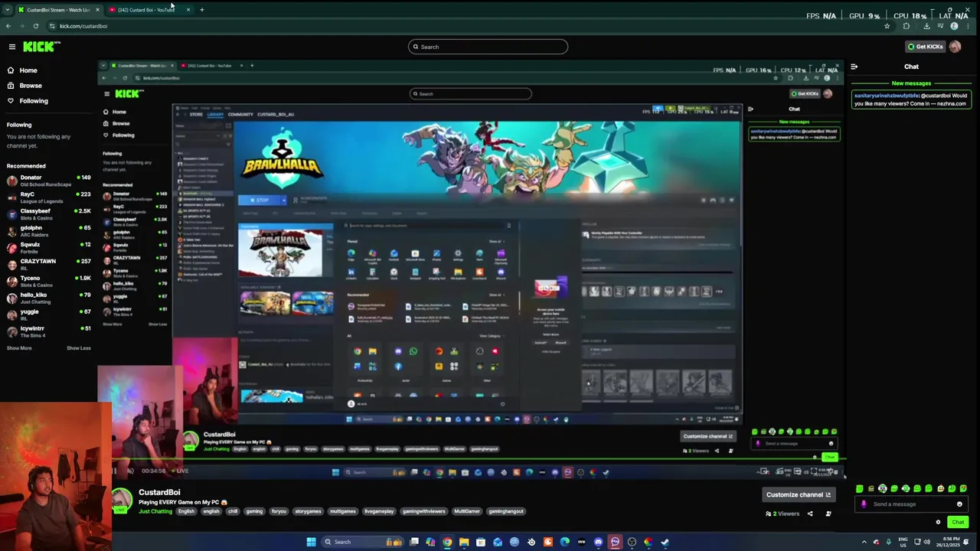Open File Explorer from the taskbar
Image resolution: width=980 pixels, height=551 pixels.
pyautogui.click(x=464, y=542)
